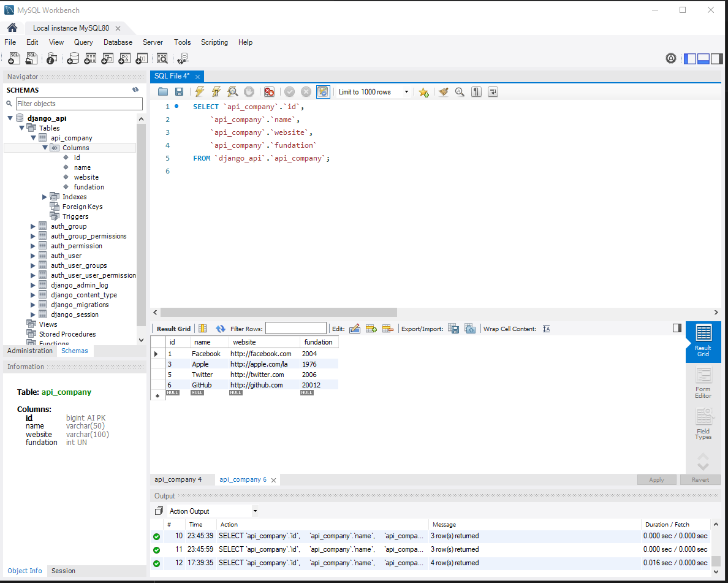
Task: Expand the Indexes tree node
Action: coord(45,197)
